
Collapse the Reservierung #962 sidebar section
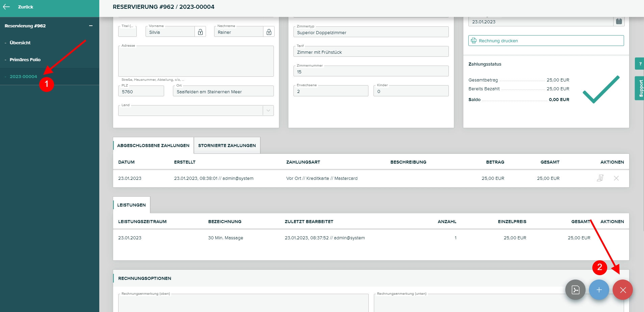coord(91,26)
